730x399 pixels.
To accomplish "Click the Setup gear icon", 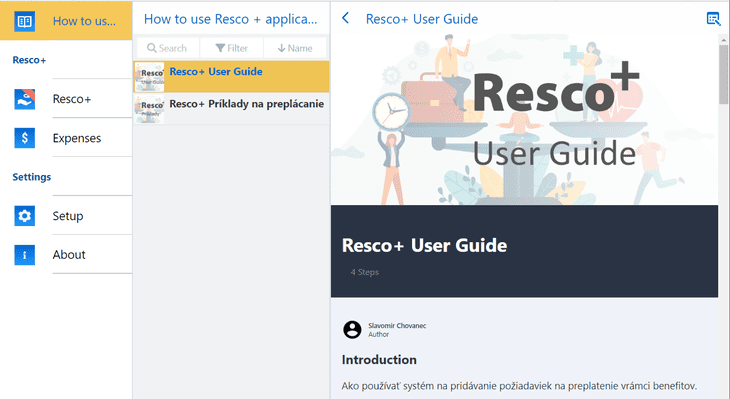I will 24,216.
